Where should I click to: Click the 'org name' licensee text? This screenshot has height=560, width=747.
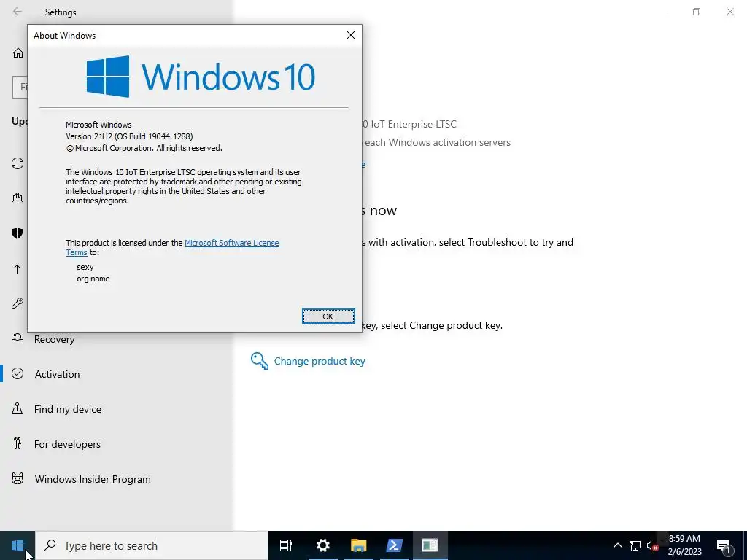click(93, 279)
